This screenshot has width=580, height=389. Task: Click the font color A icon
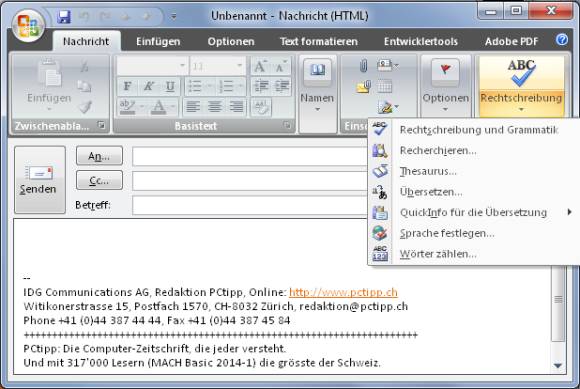point(159,107)
